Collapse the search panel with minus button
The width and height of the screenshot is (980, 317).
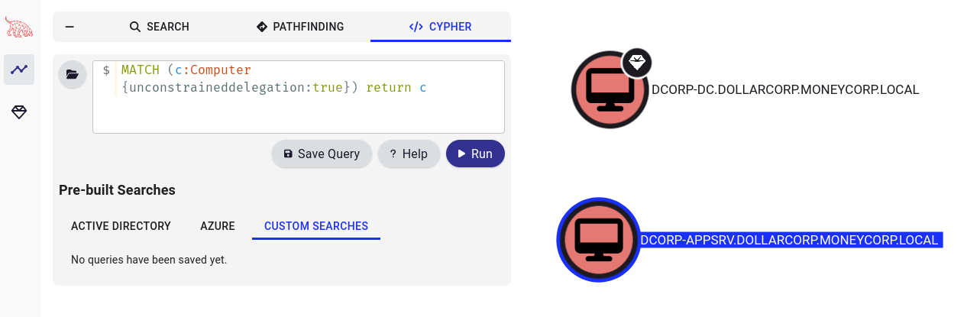click(x=70, y=27)
